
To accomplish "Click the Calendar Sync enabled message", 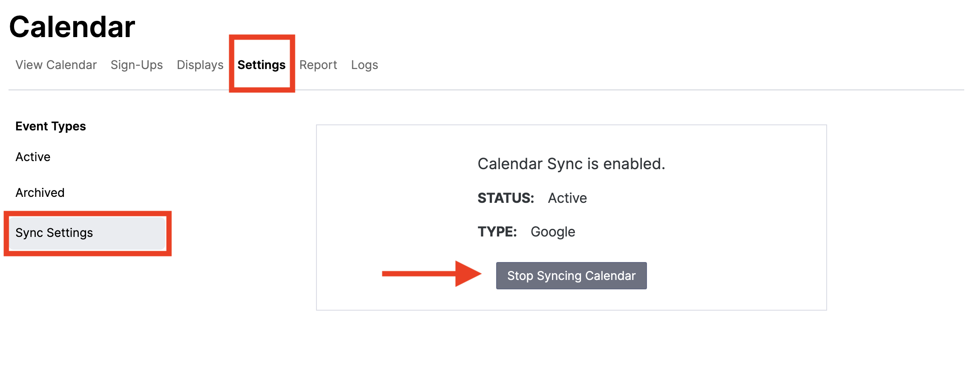I will pos(572,164).
